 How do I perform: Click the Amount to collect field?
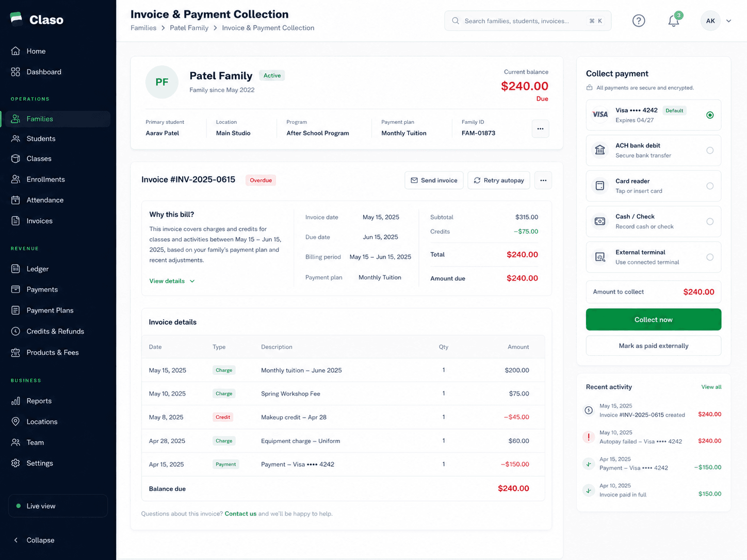pyautogui.click(x=653, y=292)
